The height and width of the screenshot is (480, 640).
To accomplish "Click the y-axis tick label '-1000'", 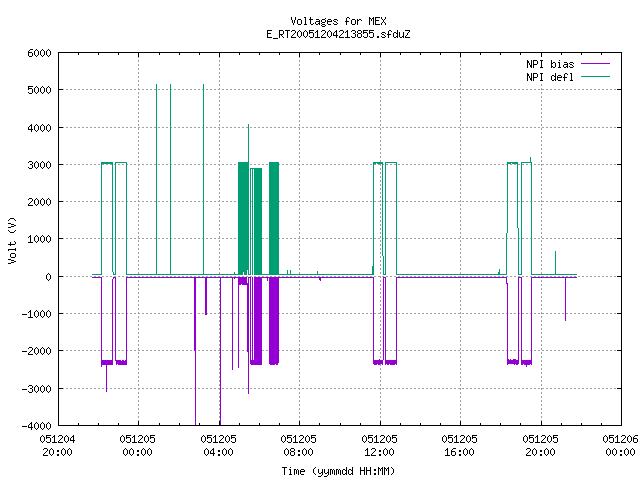I will (36, 314).
